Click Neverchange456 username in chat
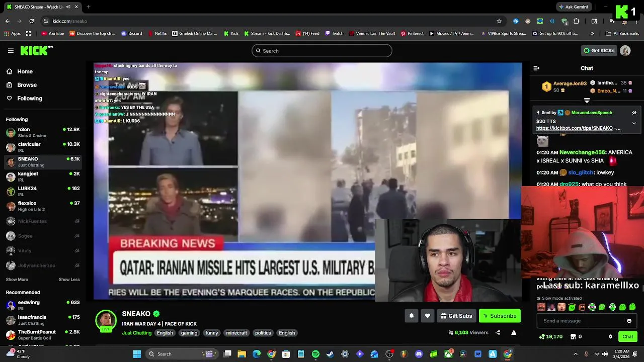 (x=582, y=152)
